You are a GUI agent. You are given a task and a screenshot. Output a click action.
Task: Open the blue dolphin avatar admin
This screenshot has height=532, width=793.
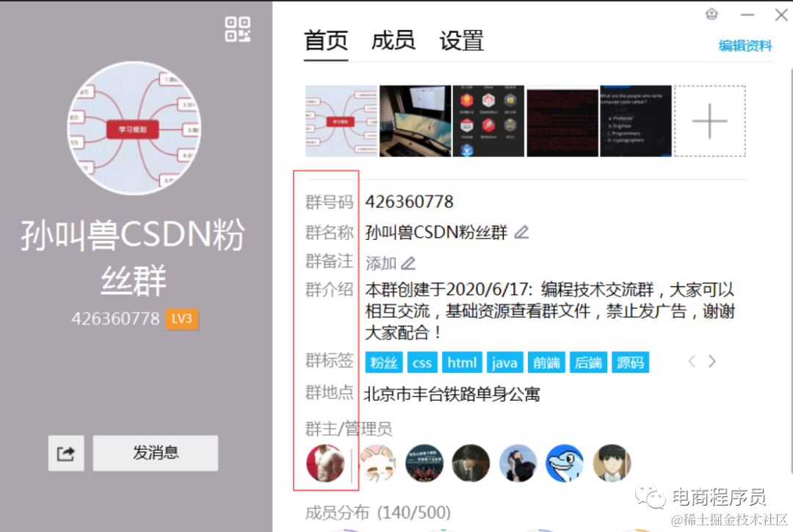coord(565,463)
